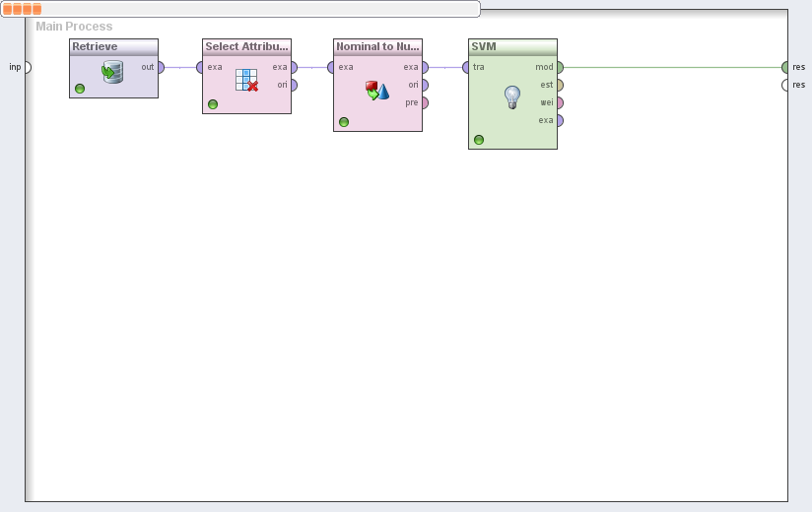Select the Retrieve operator title
This screenshot has width=812, height=512.
tap(95, 46)
